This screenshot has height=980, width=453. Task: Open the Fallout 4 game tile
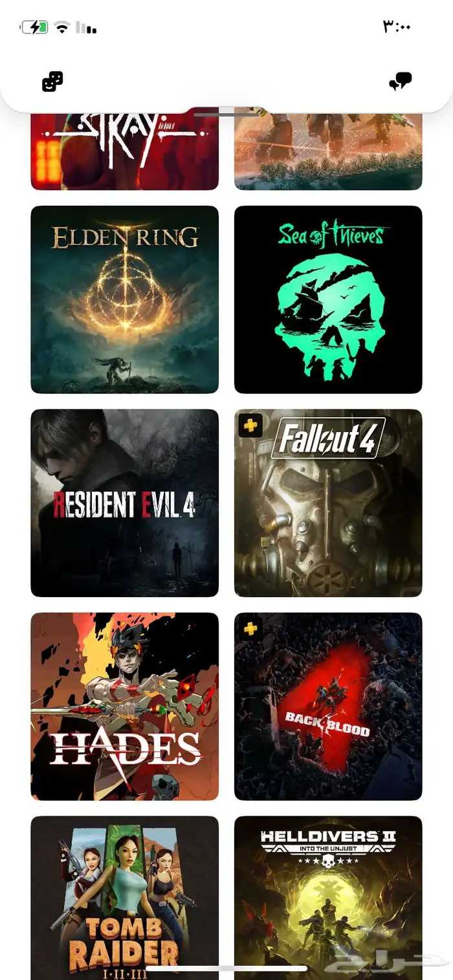click(328, 503)
